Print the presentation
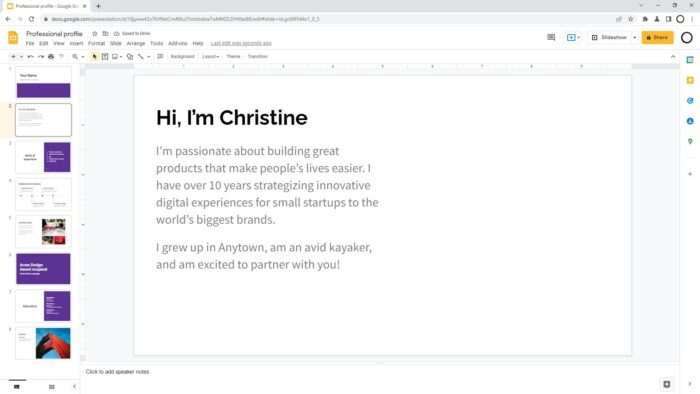This screenshot has height=394, width=700. pyautogui.click(x=51, y=57)
